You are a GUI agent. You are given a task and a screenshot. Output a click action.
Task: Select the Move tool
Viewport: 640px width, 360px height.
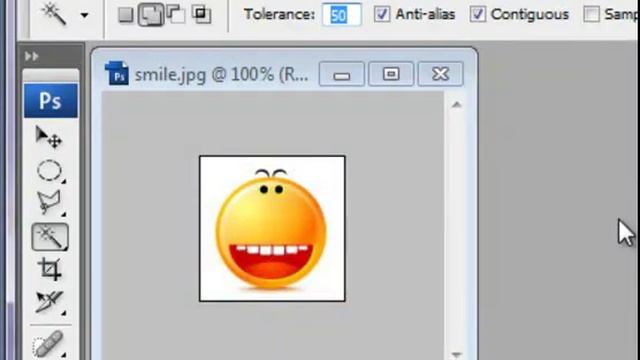pos(49,137)
